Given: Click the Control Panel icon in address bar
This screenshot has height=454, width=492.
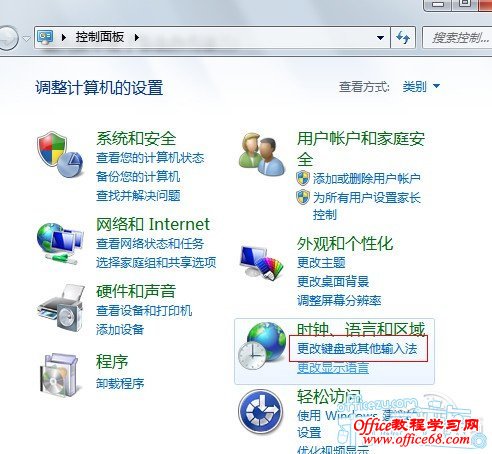Looking at the screenshot, I should point(45,37).
